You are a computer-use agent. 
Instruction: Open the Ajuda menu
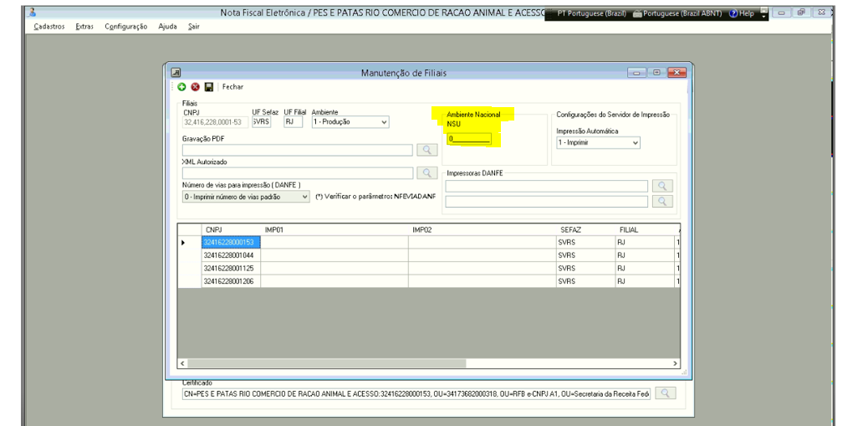coord(167,26)
